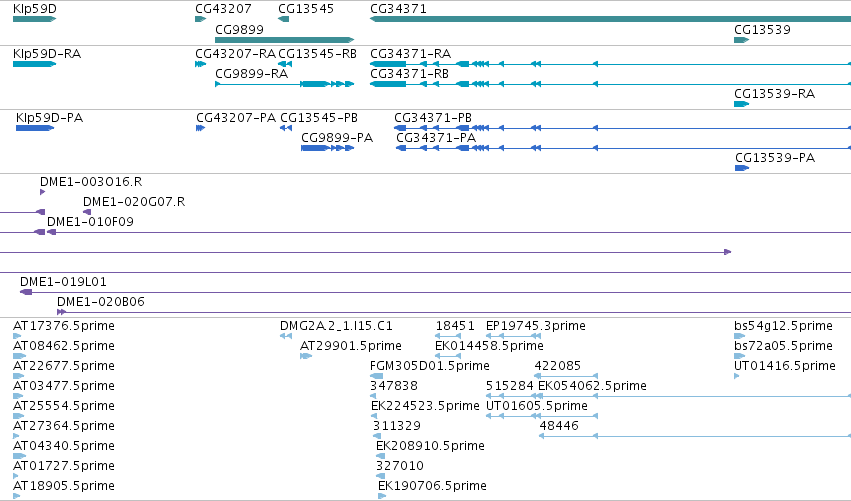
Task: Select the UT01605.5prime EST label
Action: tap(537, 407)
